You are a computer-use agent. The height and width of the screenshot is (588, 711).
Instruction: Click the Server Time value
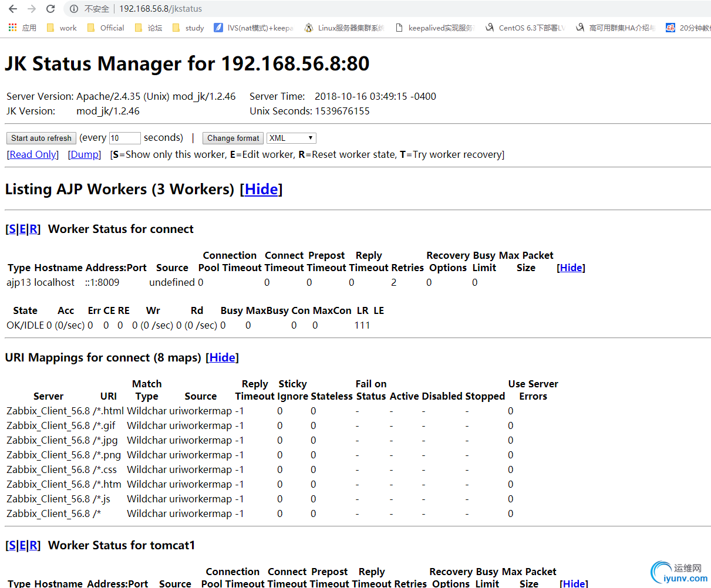(x=375, y=96)
